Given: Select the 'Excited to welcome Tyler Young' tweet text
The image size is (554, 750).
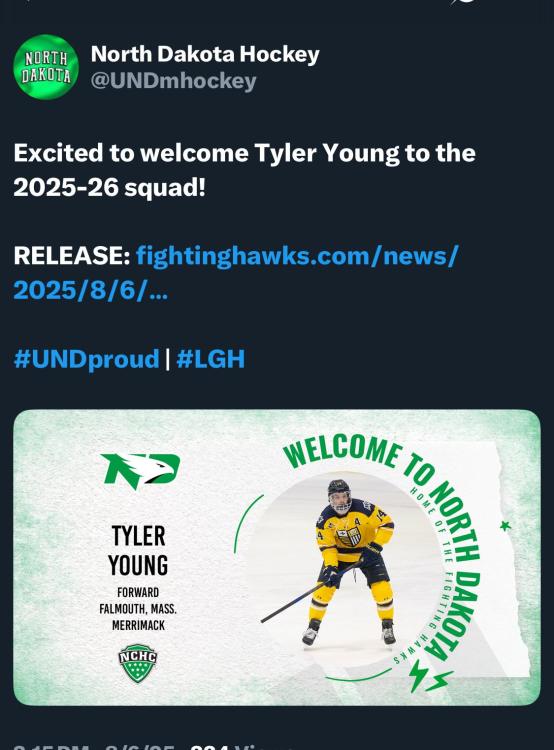Looking at the screenshot, I should coord(244,170).
